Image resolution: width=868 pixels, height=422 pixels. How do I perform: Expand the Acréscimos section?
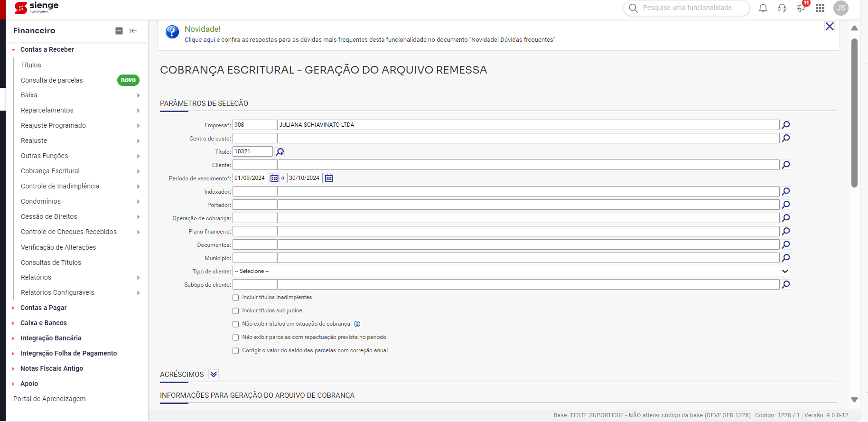[214, 374]
